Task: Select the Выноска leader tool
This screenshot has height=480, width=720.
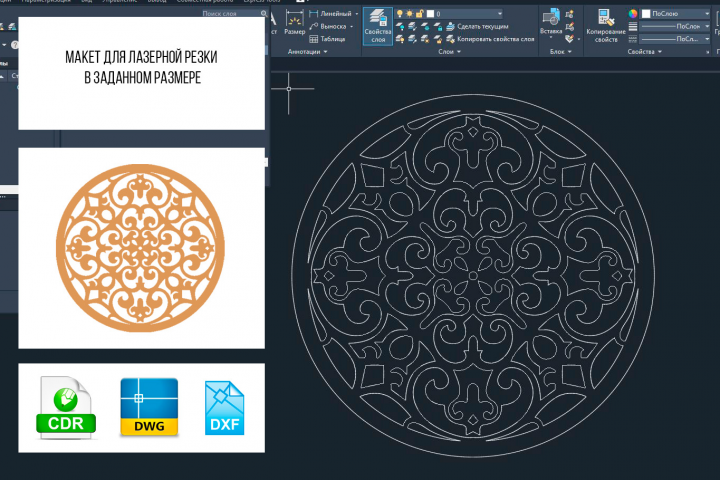Action: (x=328, y=27)
